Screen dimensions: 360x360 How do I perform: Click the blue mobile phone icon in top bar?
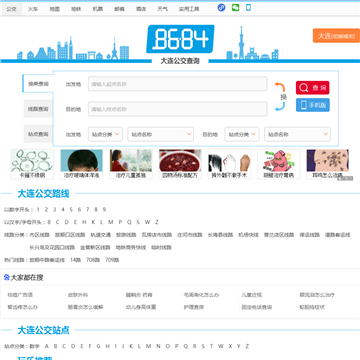click(x=248, y=7)
